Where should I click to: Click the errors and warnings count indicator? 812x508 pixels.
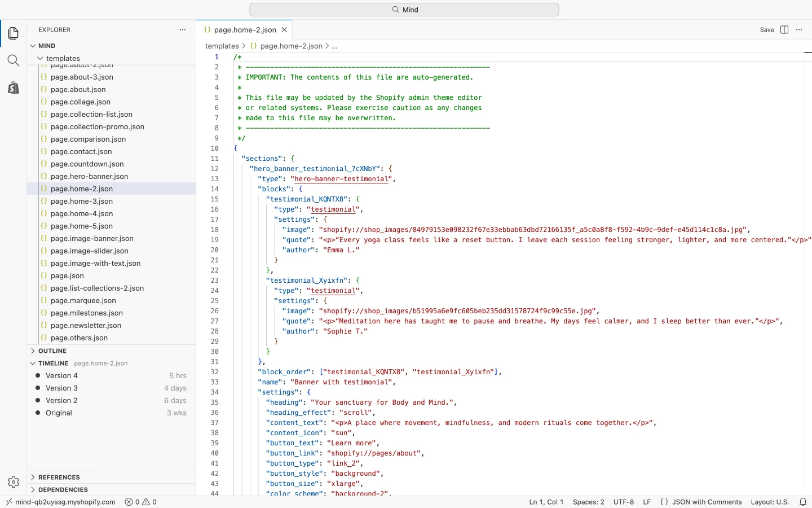pyautogui.click(x=141, y=502)
